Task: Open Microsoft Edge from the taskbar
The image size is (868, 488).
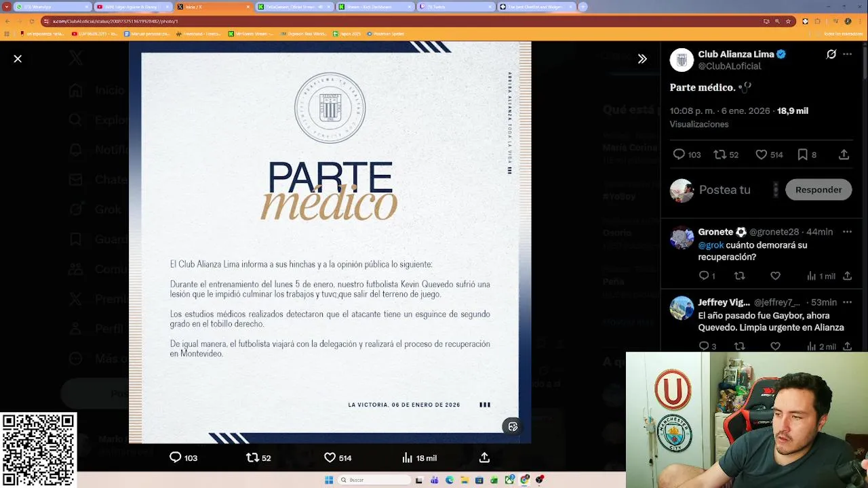Action: [x=449, y=480]
